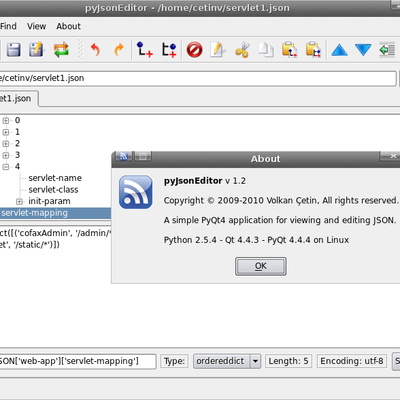Image resolution: width=400 pixels, height=400 pixels.
Task: Move node down with blue triangle
Action: (x=363, y=50)
